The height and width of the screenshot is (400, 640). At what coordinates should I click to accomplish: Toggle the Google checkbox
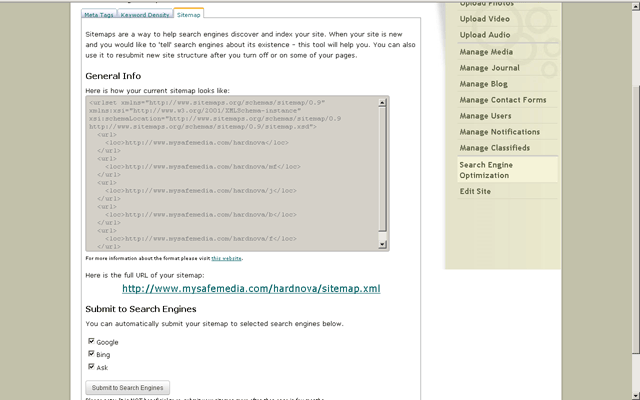(91, 342)
